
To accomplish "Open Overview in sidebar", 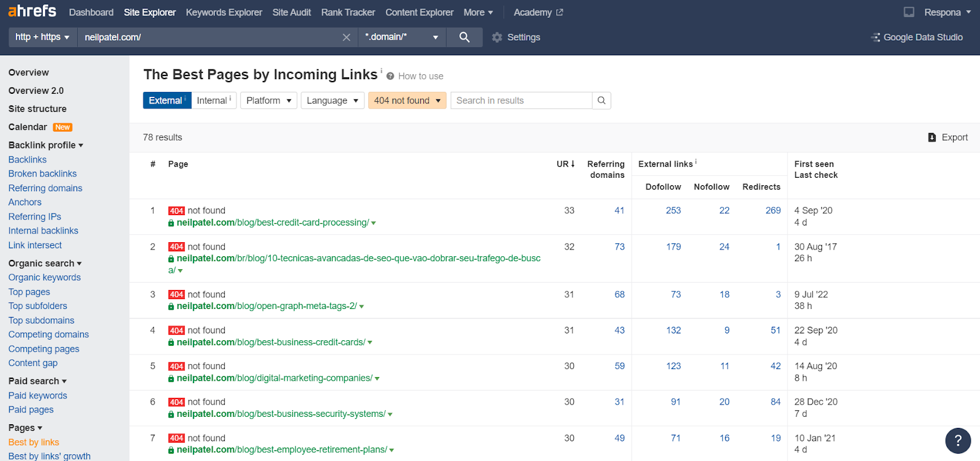I will (x=29, y=72).
